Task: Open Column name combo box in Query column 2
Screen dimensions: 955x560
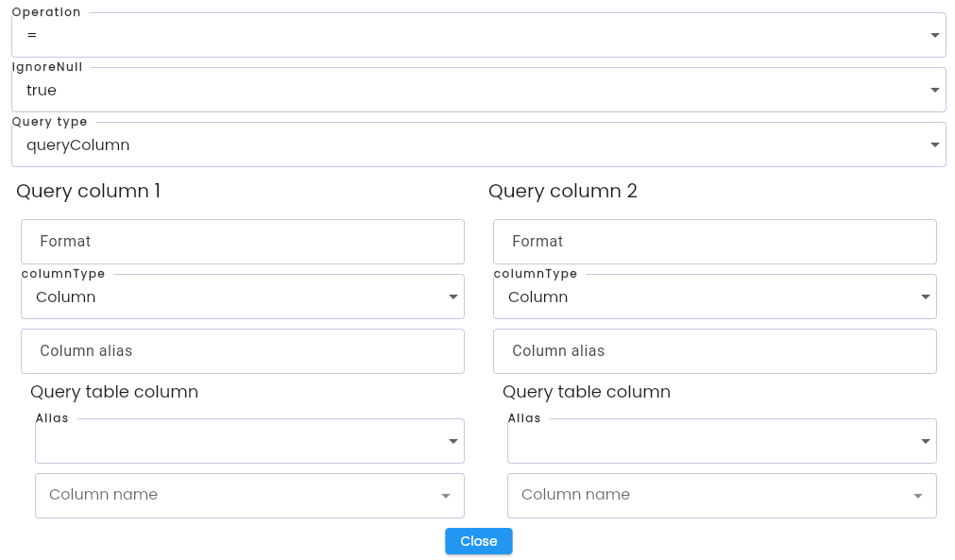Action: [x=722, y=496]
